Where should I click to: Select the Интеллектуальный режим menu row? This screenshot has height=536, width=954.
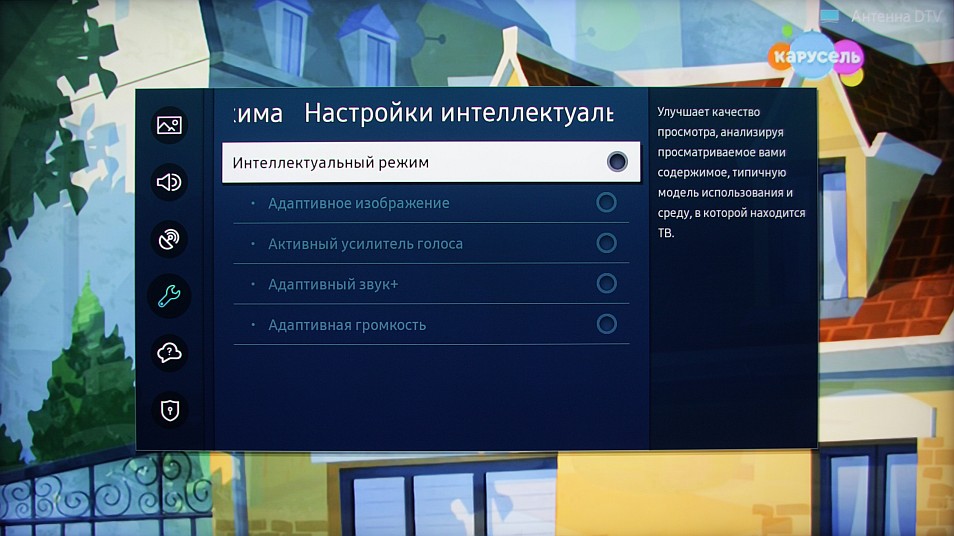pyautogui.click(x=431, y=162)
